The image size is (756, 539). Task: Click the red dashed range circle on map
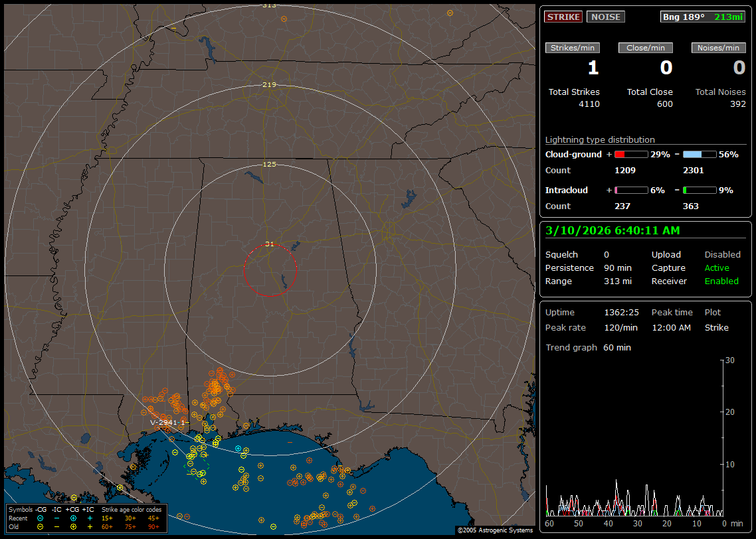pos(244,270)
